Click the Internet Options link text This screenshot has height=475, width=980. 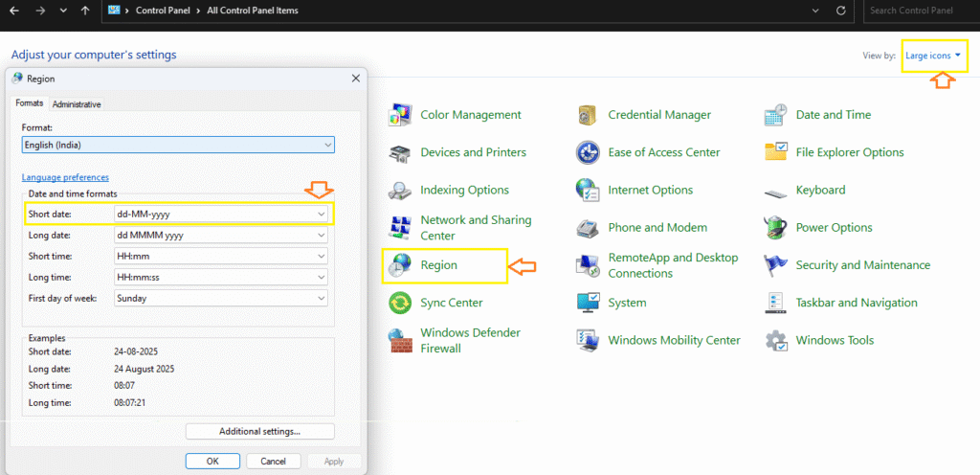point(651,190)
